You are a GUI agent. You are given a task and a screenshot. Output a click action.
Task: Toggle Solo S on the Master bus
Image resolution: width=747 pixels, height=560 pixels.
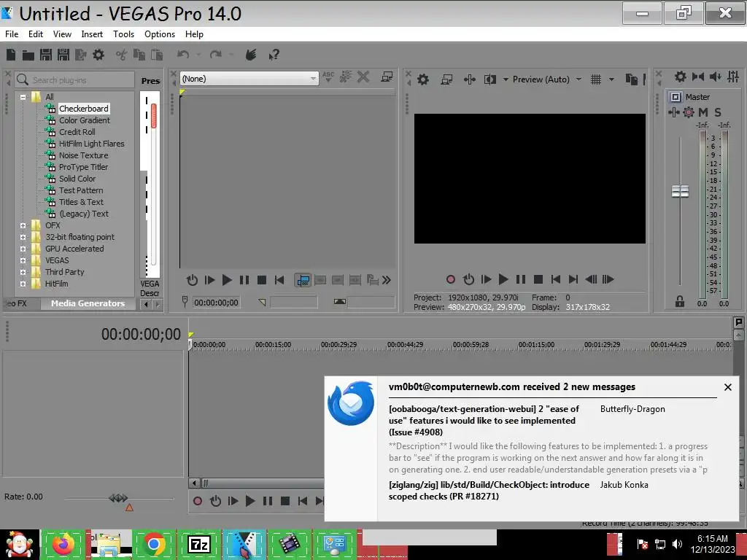(718, 112)
